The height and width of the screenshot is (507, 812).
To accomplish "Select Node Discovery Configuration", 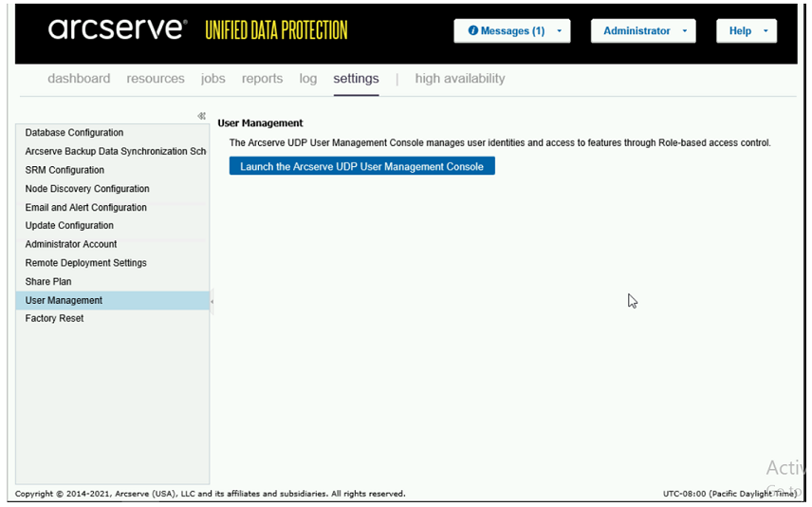I will coord(112,189).
